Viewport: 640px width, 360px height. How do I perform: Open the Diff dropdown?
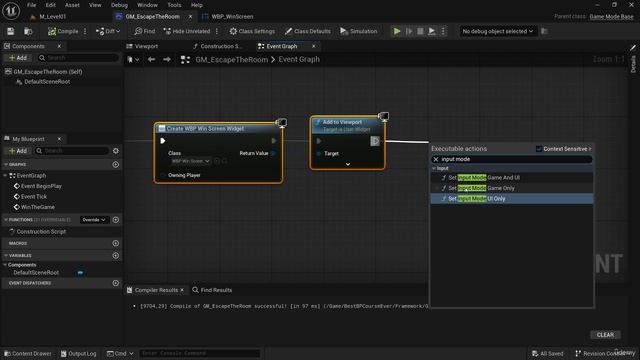click(108, 31)
